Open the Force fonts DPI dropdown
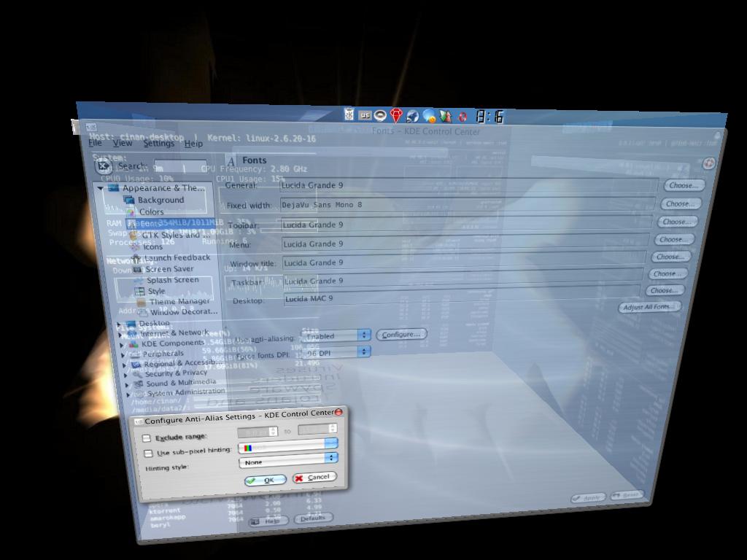This screenshot has width=747, height=560. click(336, 352)
